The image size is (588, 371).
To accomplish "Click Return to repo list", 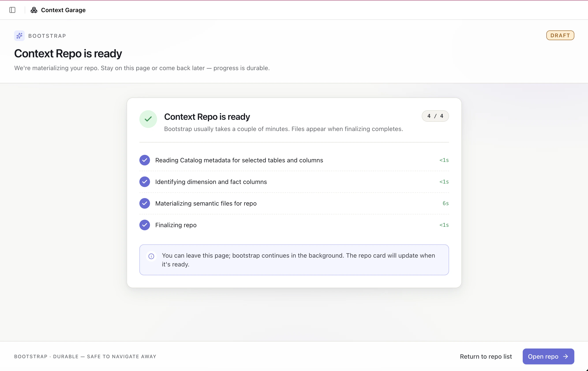I will coord(486,357).
